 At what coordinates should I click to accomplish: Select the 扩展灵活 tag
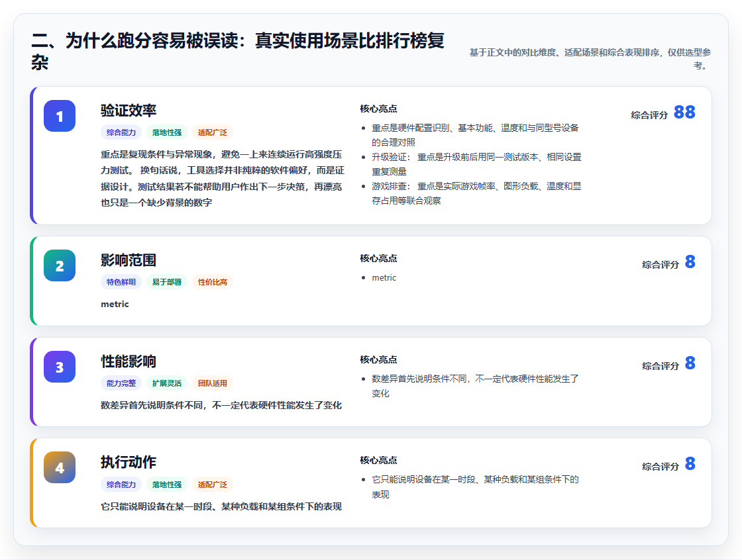(167, 383)
